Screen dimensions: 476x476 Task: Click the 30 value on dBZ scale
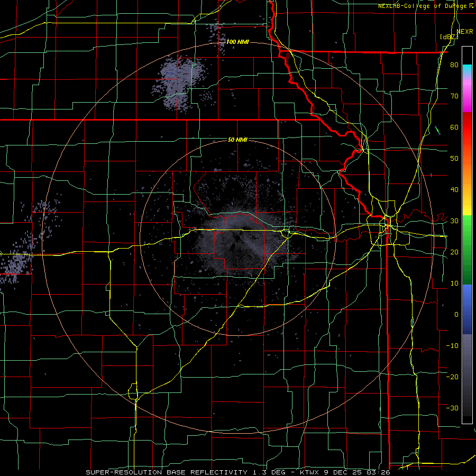[x=454, y=221]
